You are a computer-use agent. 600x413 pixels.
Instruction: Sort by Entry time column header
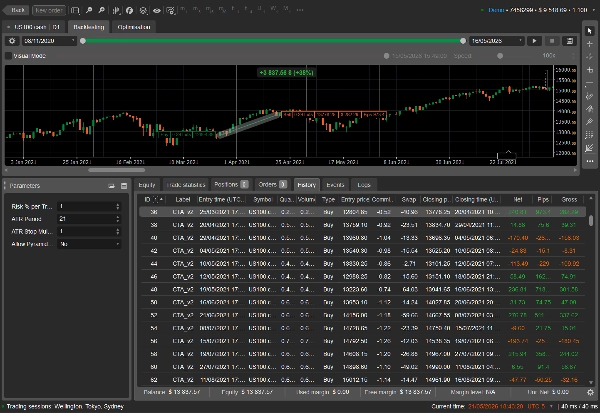coord(221,199)
